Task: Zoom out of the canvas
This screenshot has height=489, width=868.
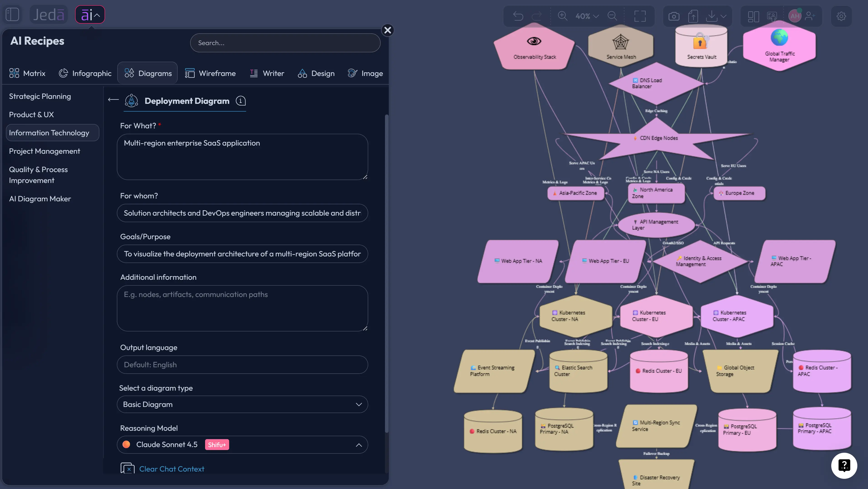Action: click(x=612, y=16)
